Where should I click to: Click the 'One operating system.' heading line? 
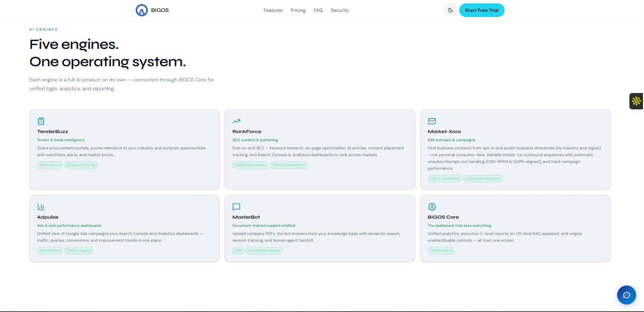click(x=108, y=62)
